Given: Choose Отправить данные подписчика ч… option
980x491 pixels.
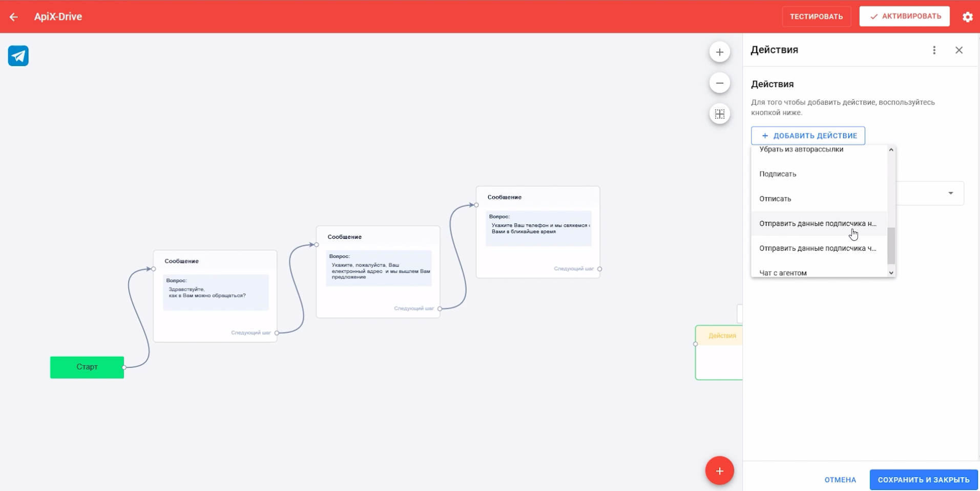Looking at the screenshot, I should pyautogui.click(x=819, y=248).
